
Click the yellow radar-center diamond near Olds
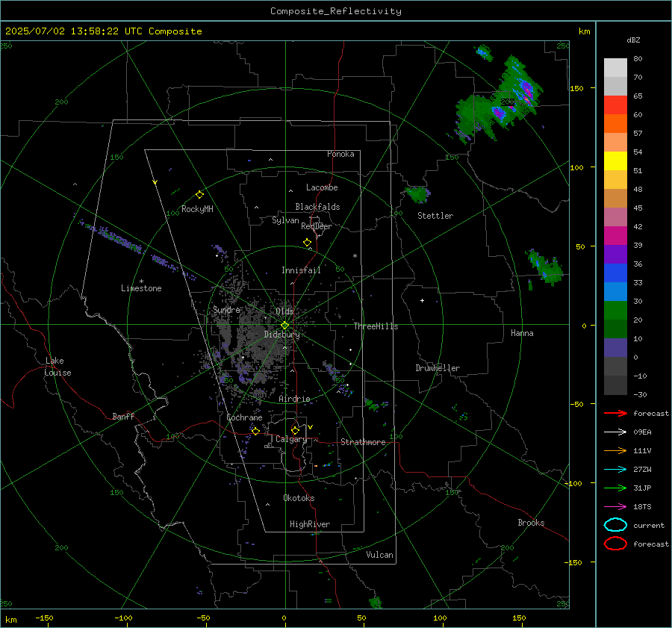pyautogui.click(x=284, y=326)
